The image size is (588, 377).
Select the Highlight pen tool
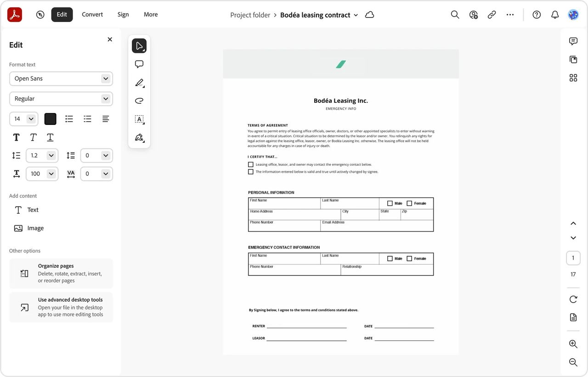(139, 82)
